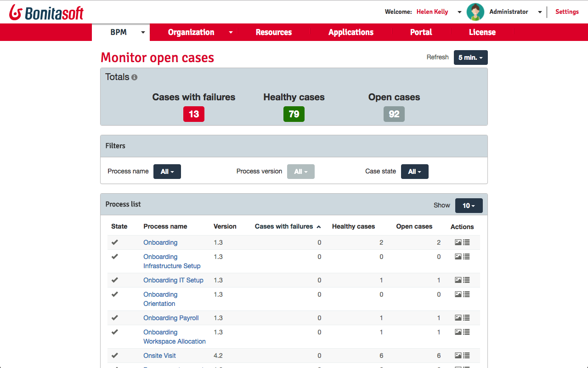Open the Applications menu item
This screenshot has height=368, width=588.
351,32
